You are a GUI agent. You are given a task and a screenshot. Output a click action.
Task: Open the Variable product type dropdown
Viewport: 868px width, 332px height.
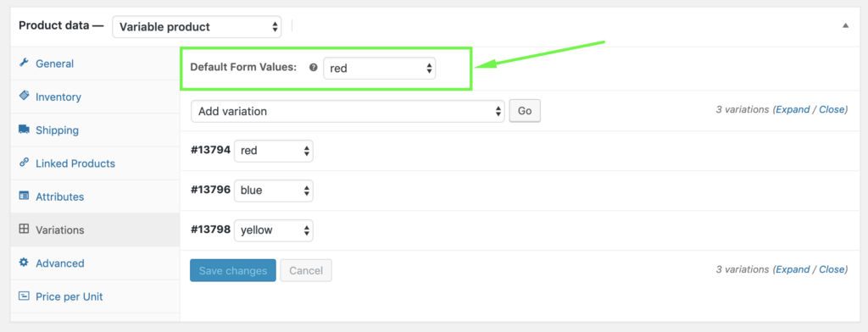click(x=197, y=26)
